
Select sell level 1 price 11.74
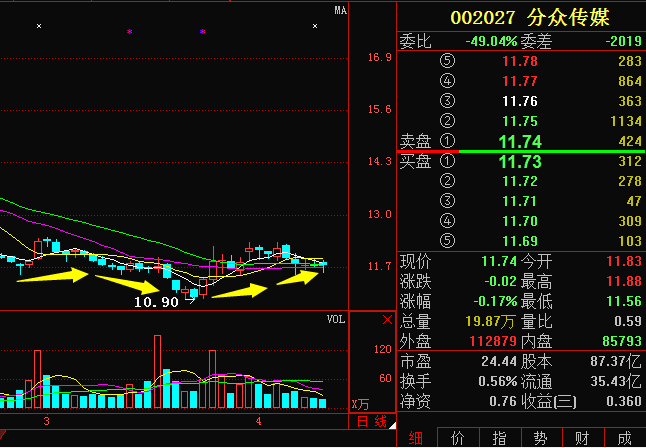tap(520, 141)
